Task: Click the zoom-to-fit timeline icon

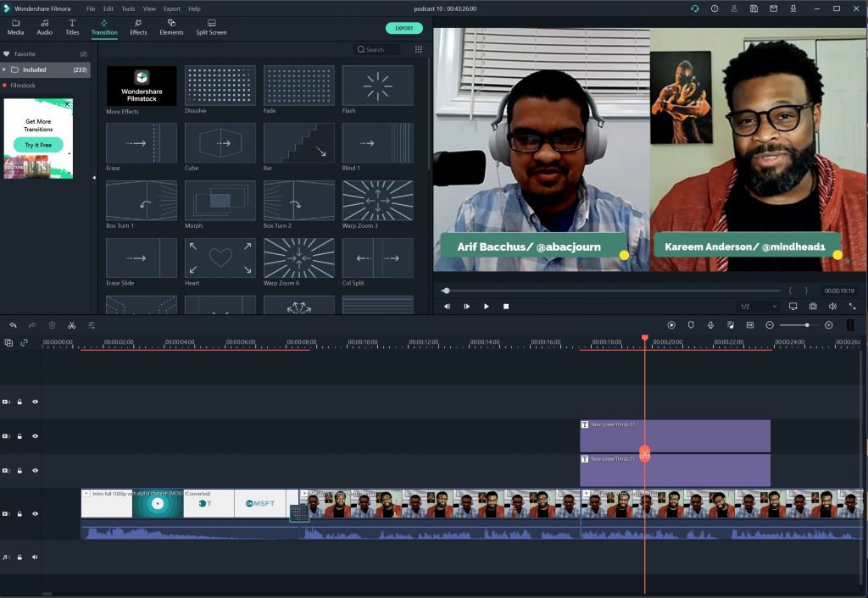Action: tap(750, 325)
